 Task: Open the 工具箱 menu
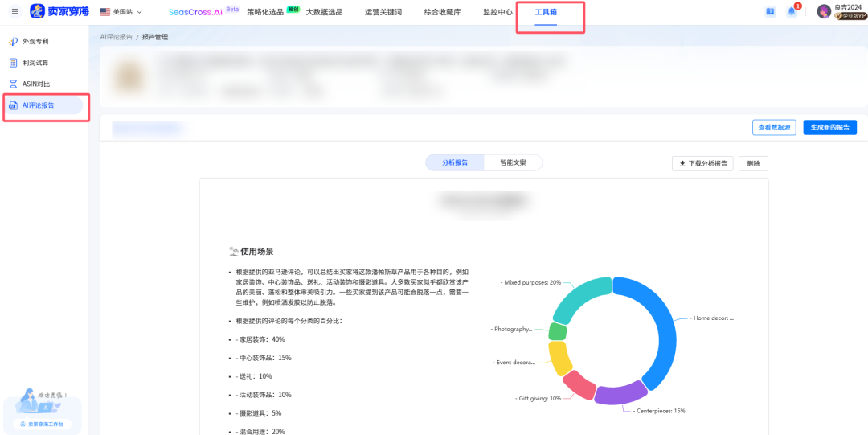coord(546,12)
